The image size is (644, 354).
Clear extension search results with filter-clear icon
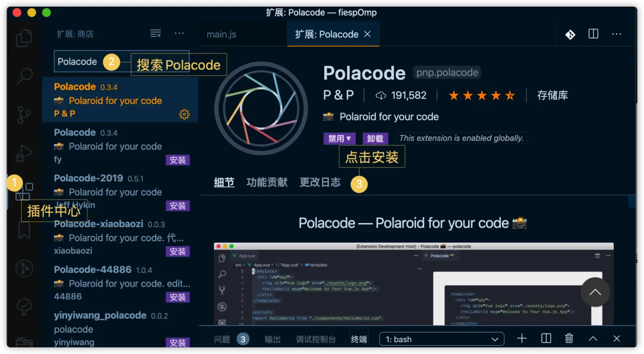click(x=155, y=34)
